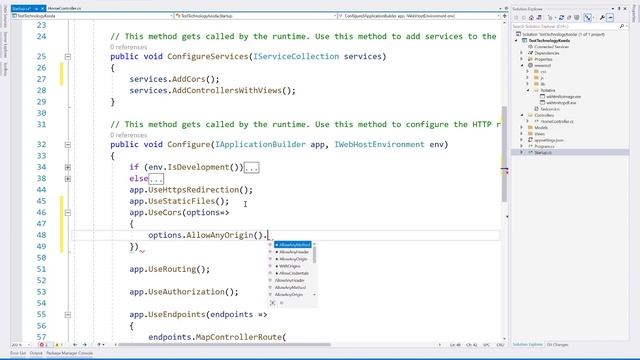Viewport: 640px width, 360px height.
Task: Collapse UseCors lambda outline at line 46
Action: (x=68, y=213)
